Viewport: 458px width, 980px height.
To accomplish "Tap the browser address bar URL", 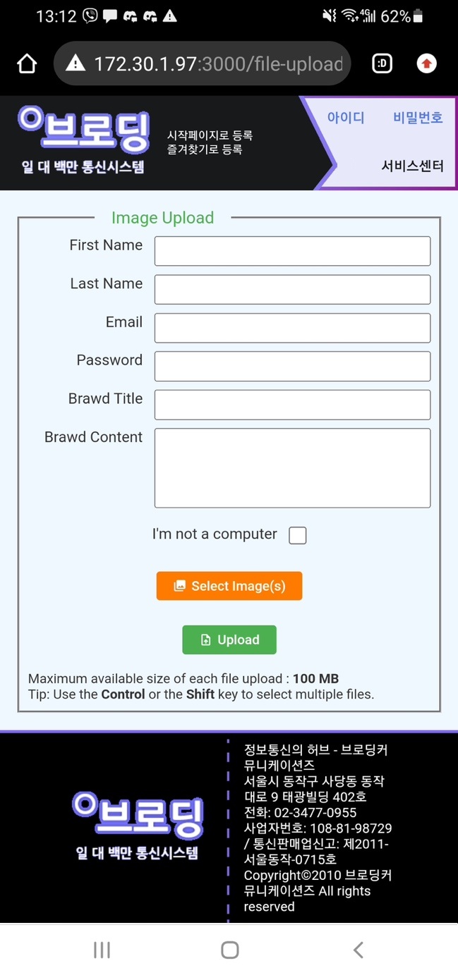I will [x=218, y=64].
